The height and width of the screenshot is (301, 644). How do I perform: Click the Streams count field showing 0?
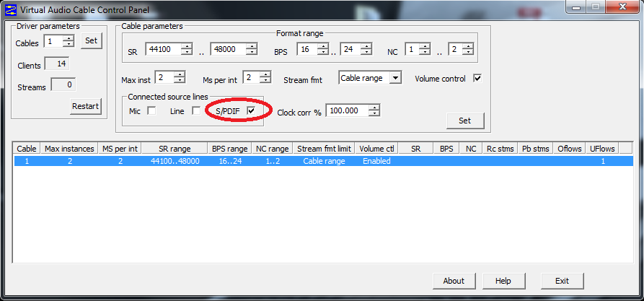click(63, 84)
